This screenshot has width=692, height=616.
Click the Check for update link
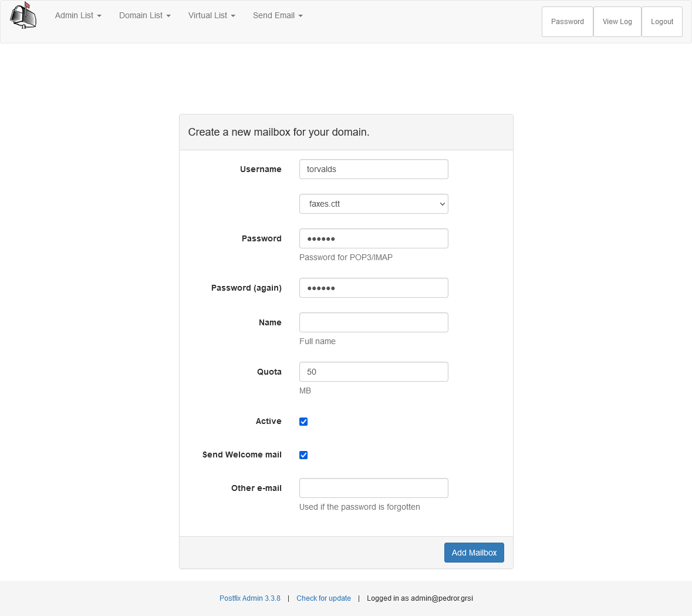(323, 598)
